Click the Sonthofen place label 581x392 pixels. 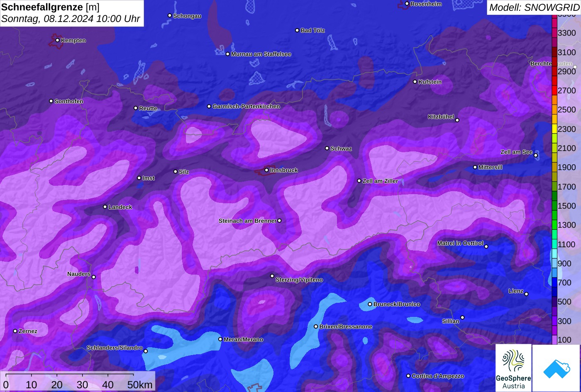[69, 101]
